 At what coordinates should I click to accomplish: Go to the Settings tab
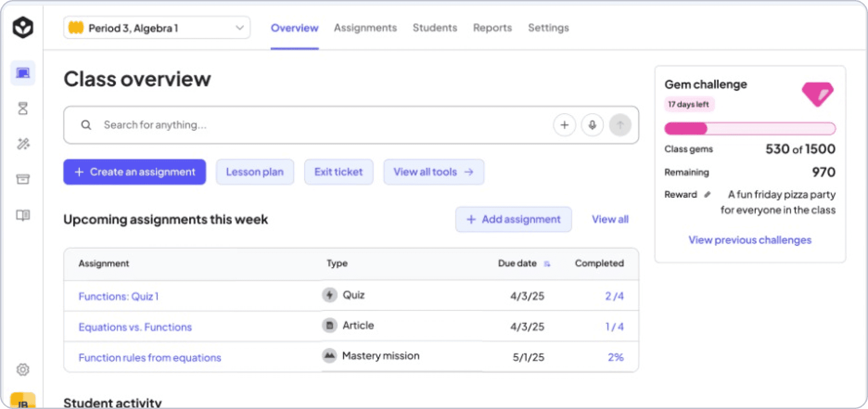(x=548, y=28)
